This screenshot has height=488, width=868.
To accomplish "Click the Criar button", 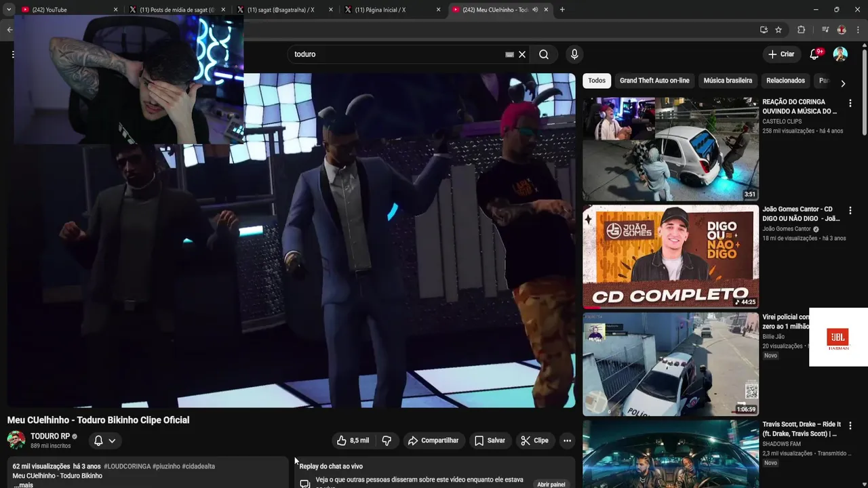I will click(x=781, y=54).
